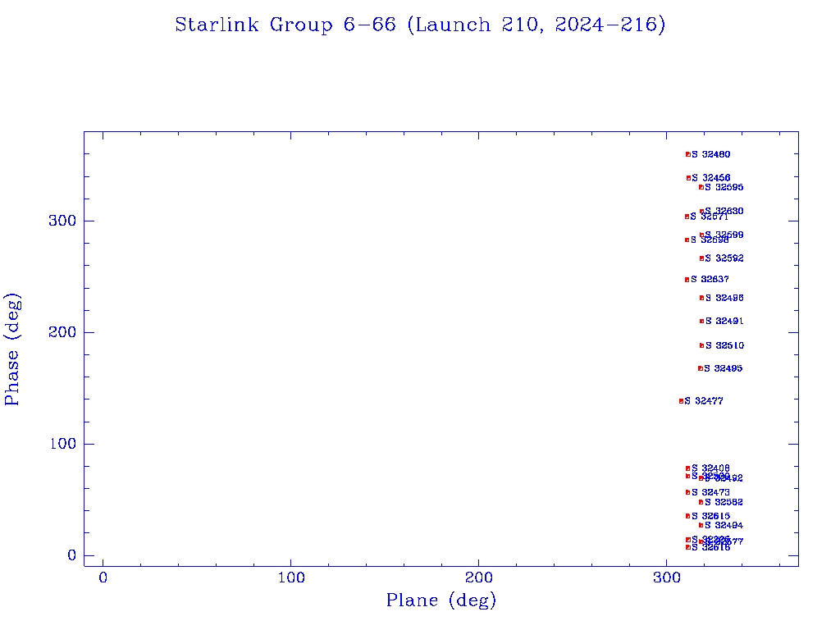The width and height of the screenshot is (840, 630).
Task: Select the S 32615 red marker
Action: (x=687, y=516)
